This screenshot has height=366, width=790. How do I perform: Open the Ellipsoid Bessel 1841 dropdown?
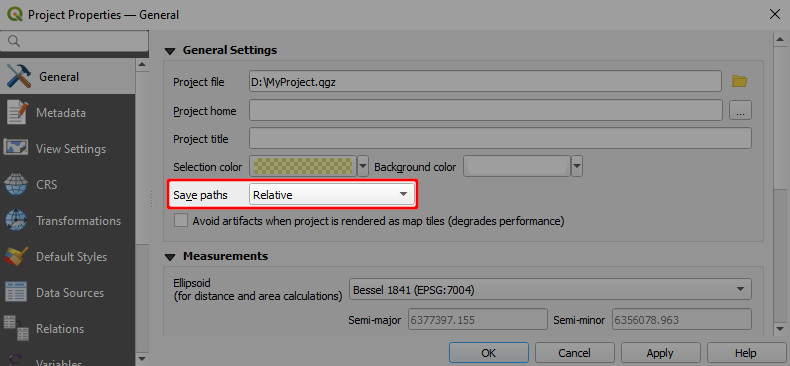[x=550, y=289]
